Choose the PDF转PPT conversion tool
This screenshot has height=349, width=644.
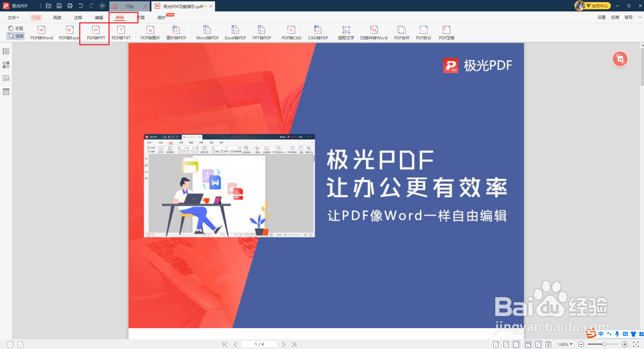pyautogui.click(x=96, y=33)
